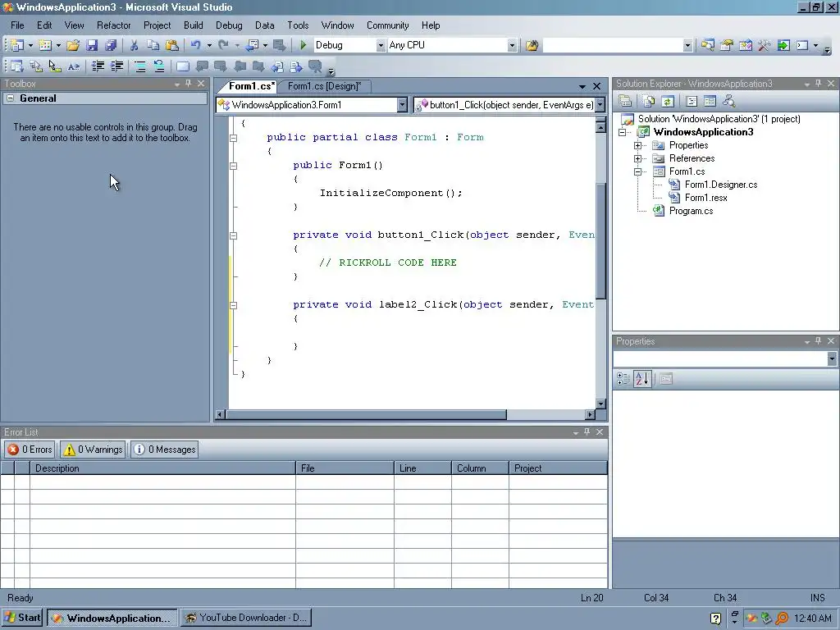Click the Description column header
The width and height of the screenshot is (840, 630).
pyautogui.click(x=162, y=468)
